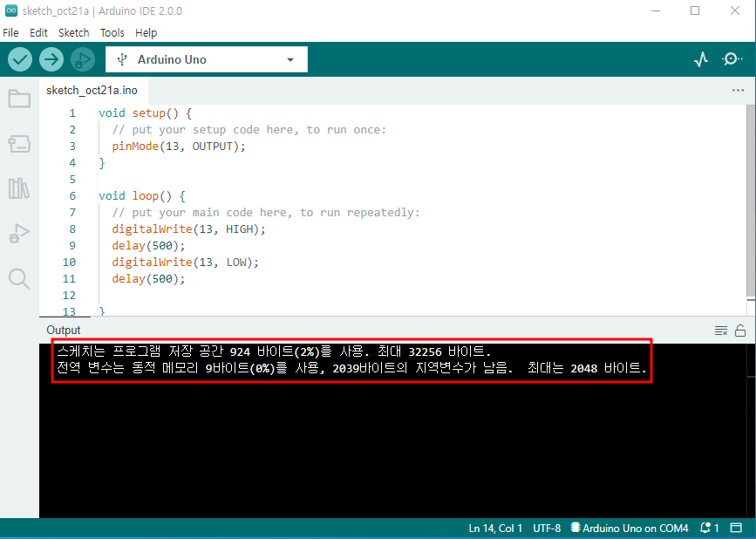Click the Verify checkmark button
This screenshot has height=539, width=756.
[x=20, y=59]
